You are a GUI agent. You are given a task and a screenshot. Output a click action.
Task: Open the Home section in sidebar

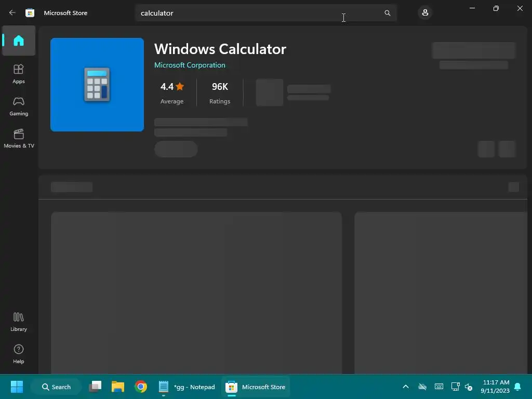19,41
